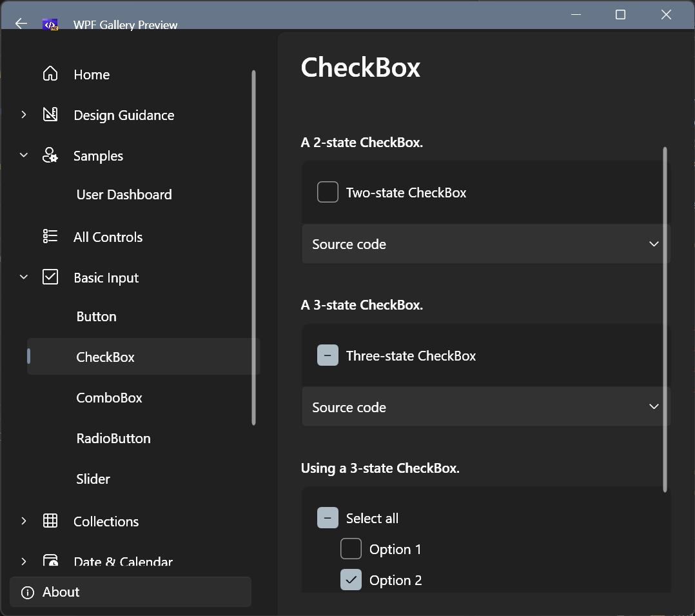Toggle the Three-state CheckBox

click(x=328, y=355)
